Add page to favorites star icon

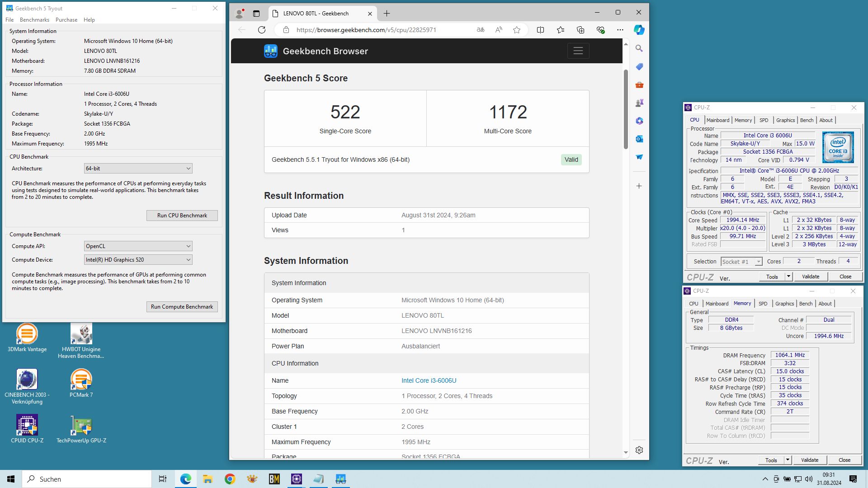tap(517, 30)
